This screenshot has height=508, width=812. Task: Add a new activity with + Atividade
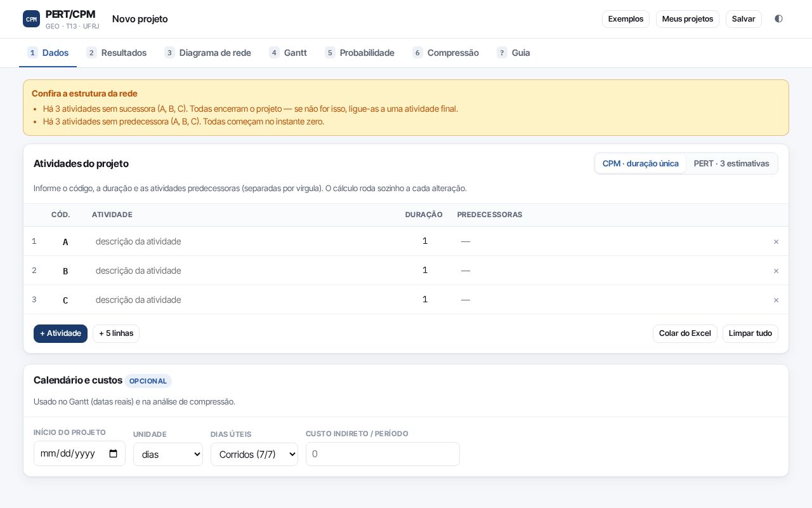pyautogui.click(x=60, y=333)
